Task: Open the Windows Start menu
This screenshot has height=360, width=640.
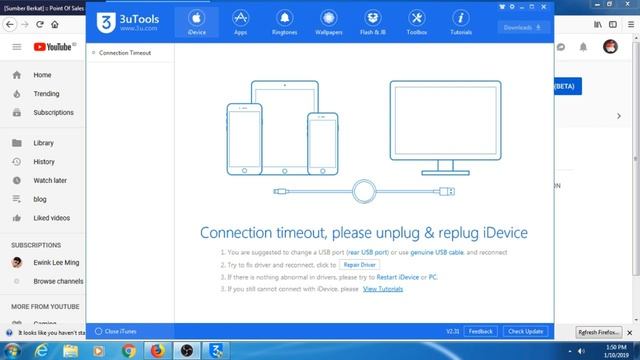Action: [12, 351]
